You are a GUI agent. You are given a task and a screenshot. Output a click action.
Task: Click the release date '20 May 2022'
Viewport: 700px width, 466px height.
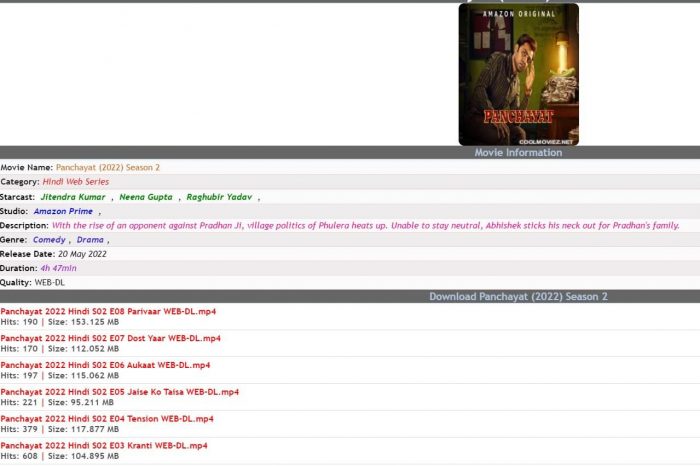tap(82, 254)
